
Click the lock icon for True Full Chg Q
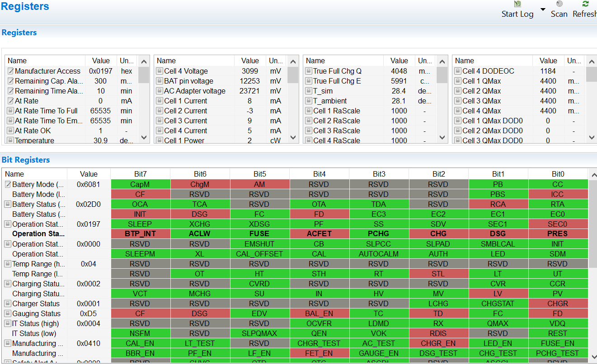click(309, 71)
